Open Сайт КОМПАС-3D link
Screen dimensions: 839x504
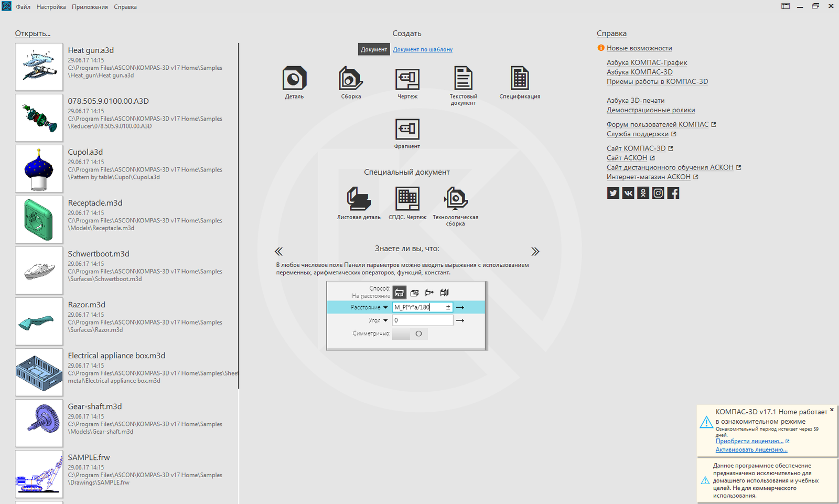pyautogui.click(x=636, y=148)
